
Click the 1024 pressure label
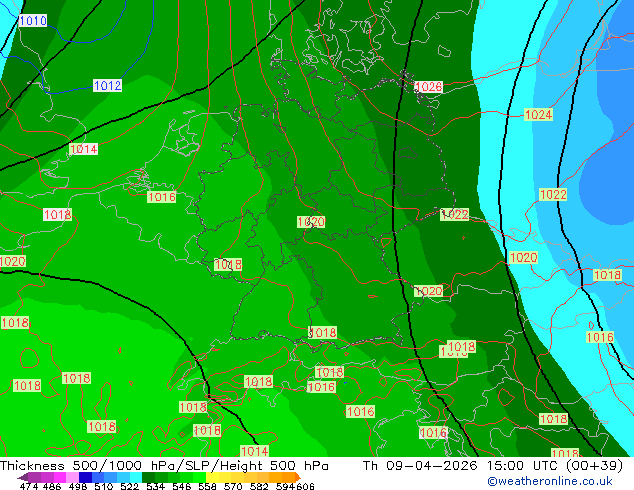(538, 114)
